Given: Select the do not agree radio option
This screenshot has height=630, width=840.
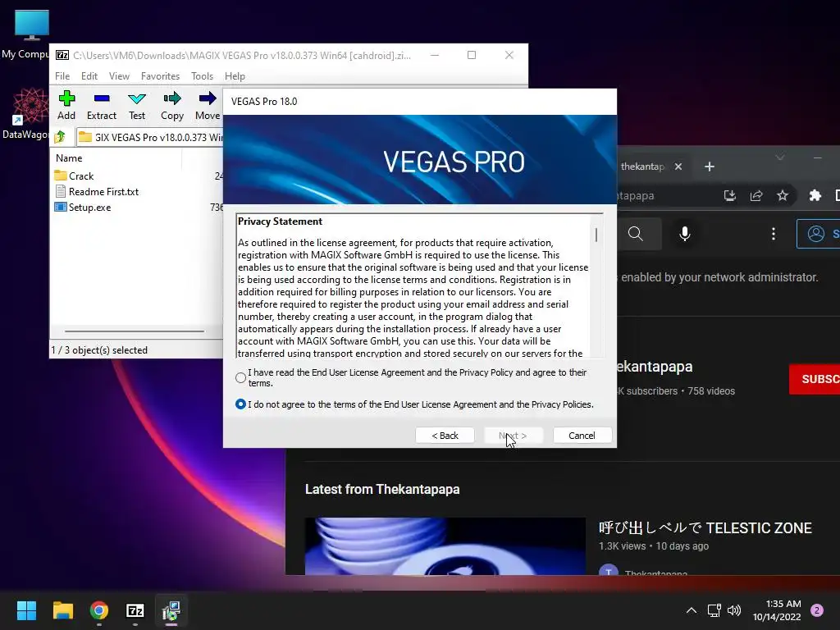Looking at the screenshot, I should click(x=240, y=404).
